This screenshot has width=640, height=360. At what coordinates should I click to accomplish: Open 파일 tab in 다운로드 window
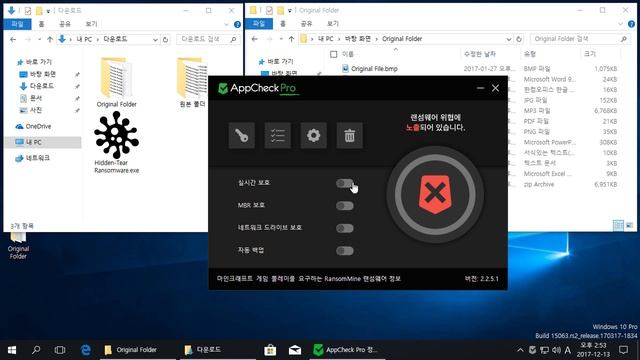(17, 24)
